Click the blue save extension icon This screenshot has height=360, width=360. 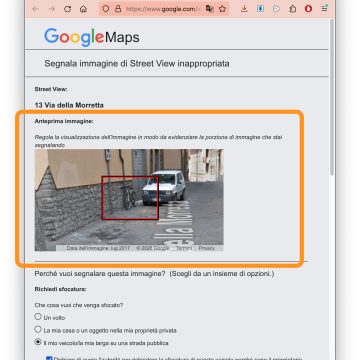pos(260,9)
